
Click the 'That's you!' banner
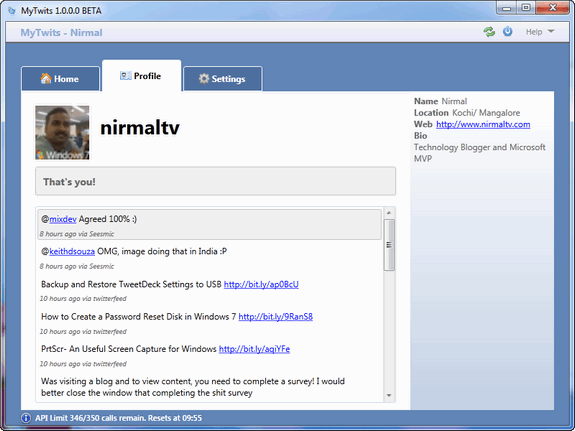point(215,181)
